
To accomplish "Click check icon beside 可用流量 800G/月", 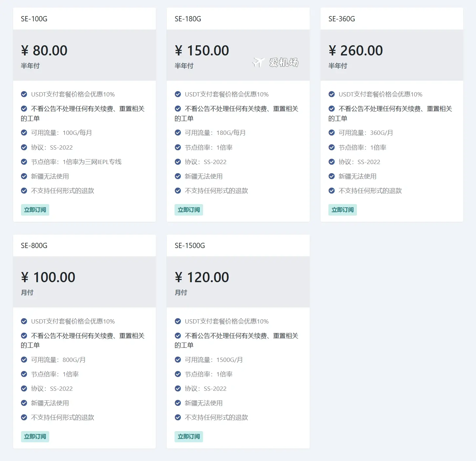I will (24, 360).
